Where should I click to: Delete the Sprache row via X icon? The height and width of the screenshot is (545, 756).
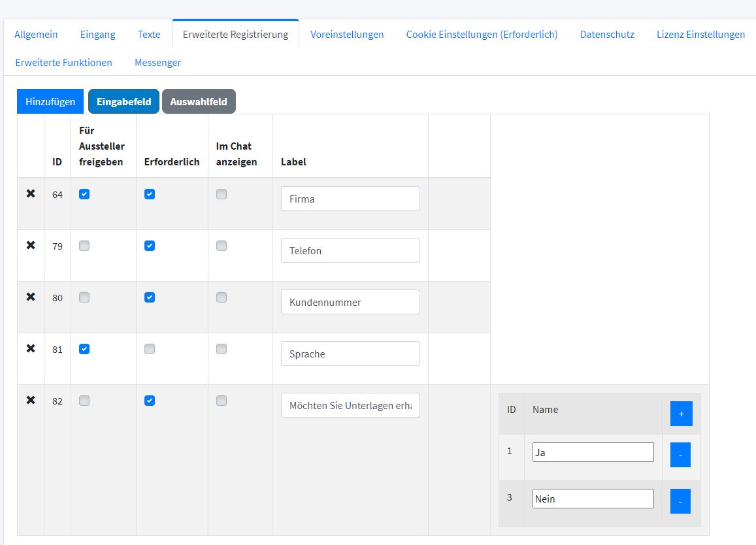coord(31,349)
